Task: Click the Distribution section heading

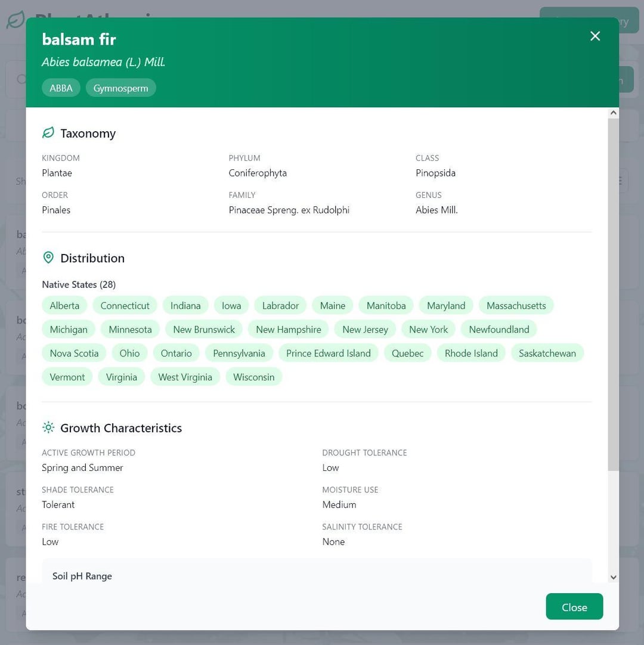Action: 92,258
